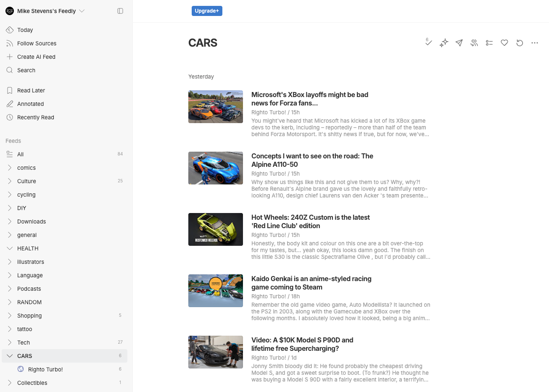This screenshot has width=549, height=392.
Task: Collapse sidebar using the panel toggle icon
Action: [120, 11]
